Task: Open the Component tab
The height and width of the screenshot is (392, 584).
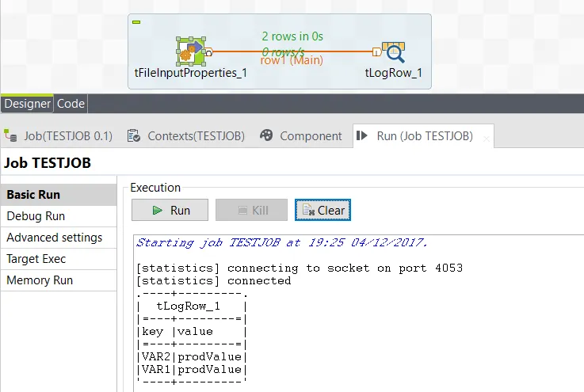Action: coord(301,136)
